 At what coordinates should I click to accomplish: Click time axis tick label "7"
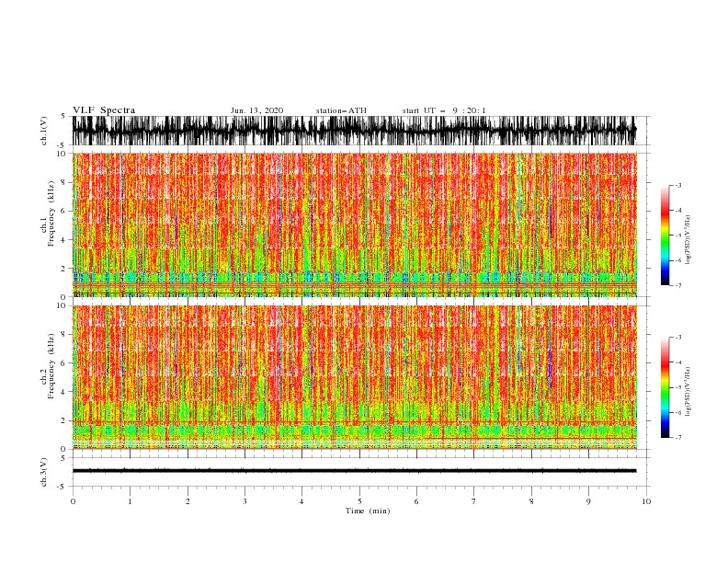click(x=474, y=501)
